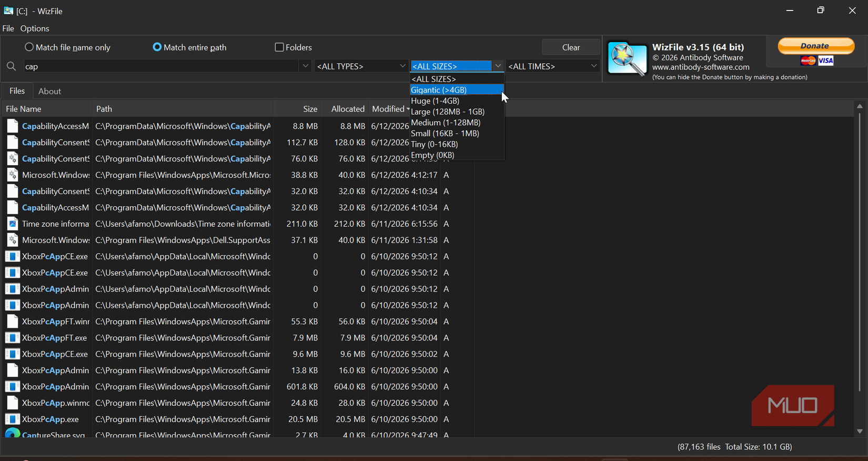Choose Small (16KB - 1MB) filter
The height and width of the screenshot is (461, 868).
coord(457,134)
